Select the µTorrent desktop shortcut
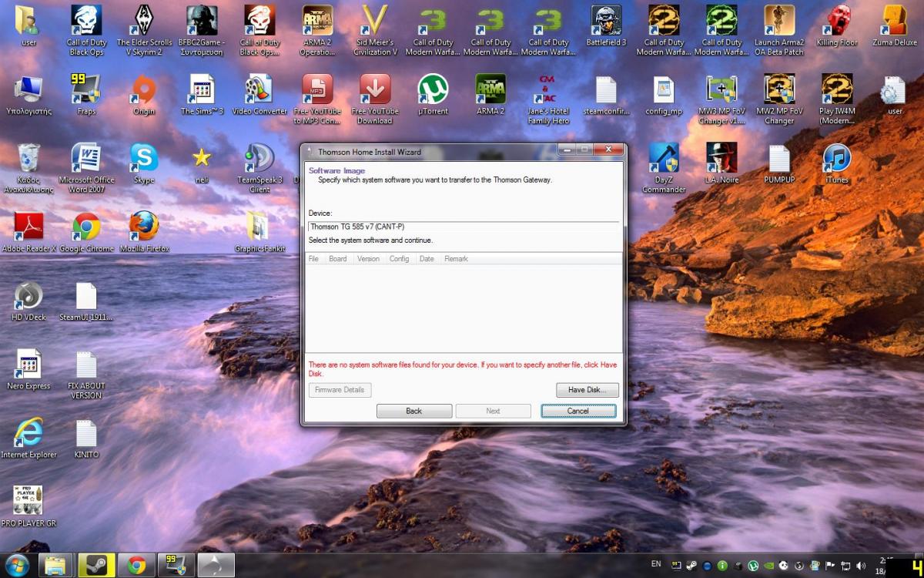924x578 pixels. pos(433,95)
